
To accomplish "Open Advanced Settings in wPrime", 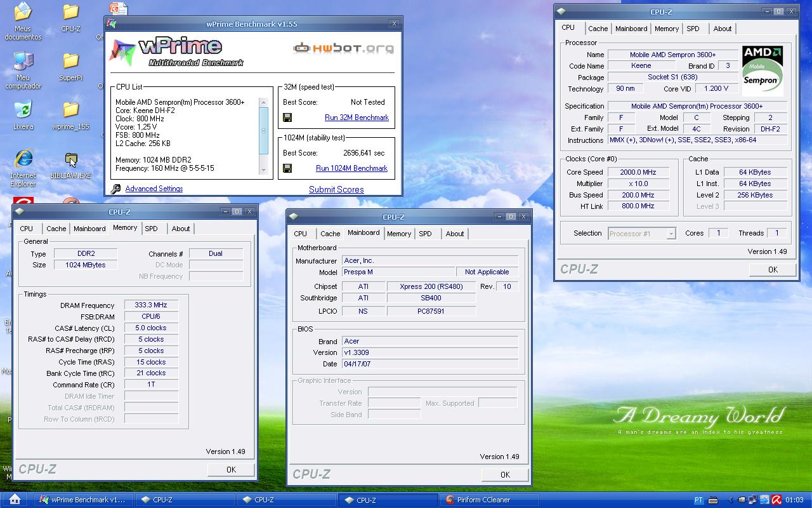I will [154, 189].
